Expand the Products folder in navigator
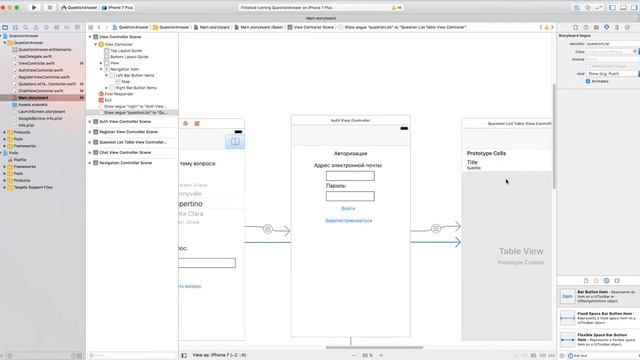 [4, 132]
